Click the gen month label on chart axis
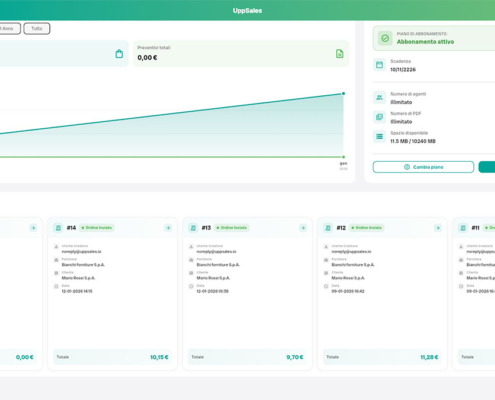 [x=343, y=163]
